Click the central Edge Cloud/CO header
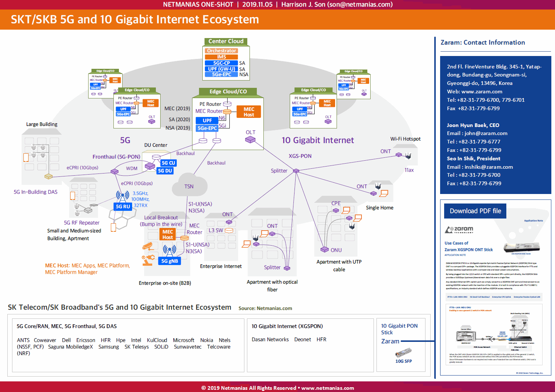The image size is (555, 392). point(228,92)
